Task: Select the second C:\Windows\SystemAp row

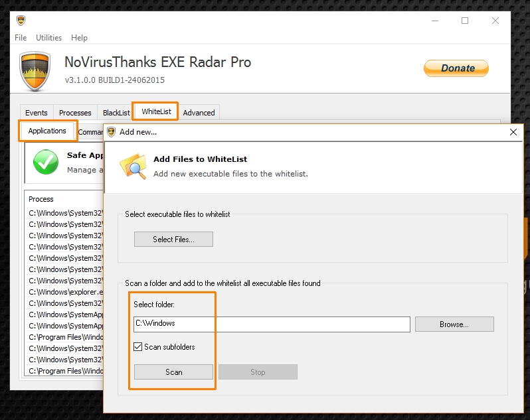Action: click(x=66, y=326)
